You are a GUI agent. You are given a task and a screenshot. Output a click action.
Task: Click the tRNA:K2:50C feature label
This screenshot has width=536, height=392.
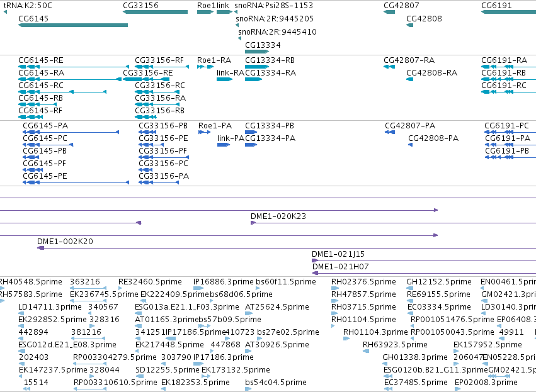[28, 6]
